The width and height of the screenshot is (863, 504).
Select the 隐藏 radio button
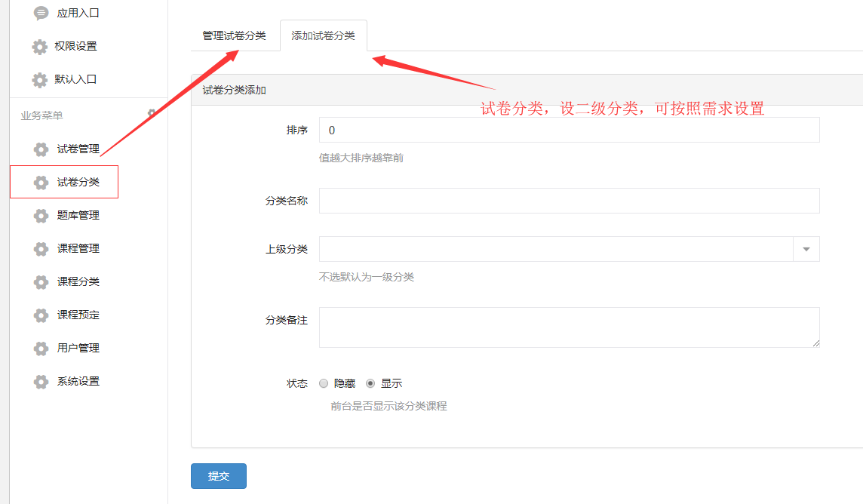324,383
